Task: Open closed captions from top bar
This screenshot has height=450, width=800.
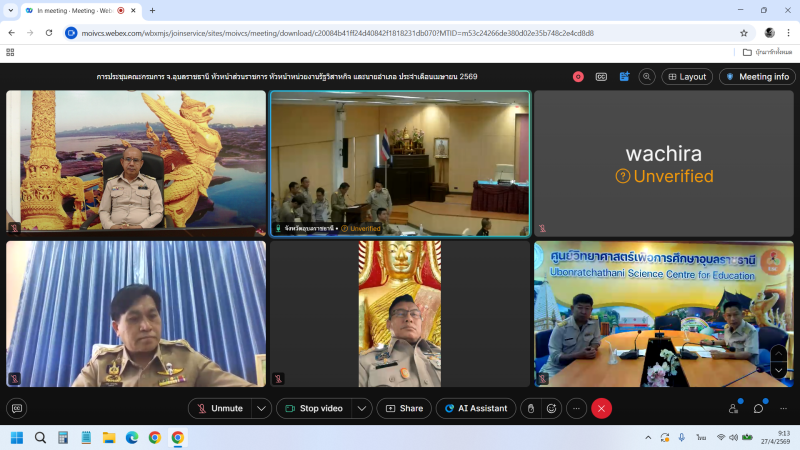Action: tap(601, 76)
